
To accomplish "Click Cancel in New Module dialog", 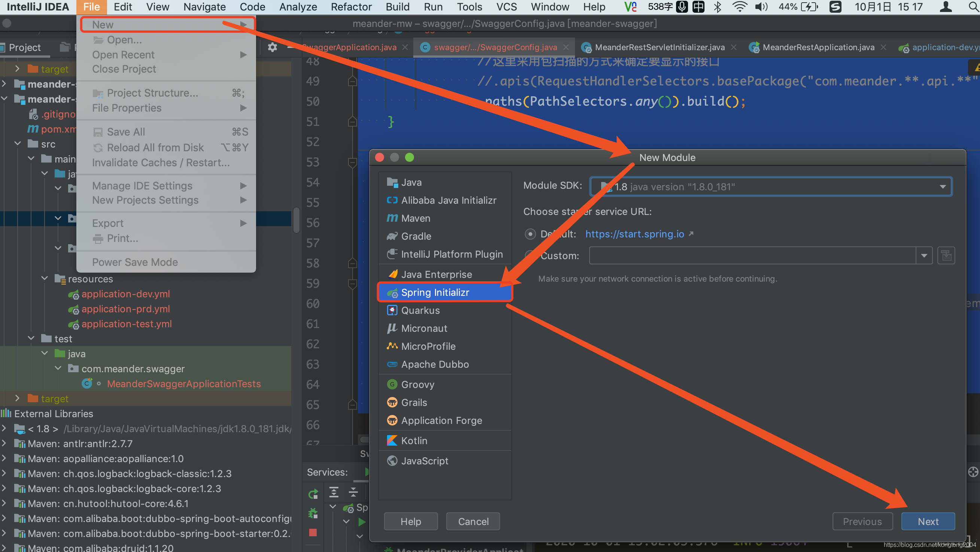I will (x=473, y=521).
